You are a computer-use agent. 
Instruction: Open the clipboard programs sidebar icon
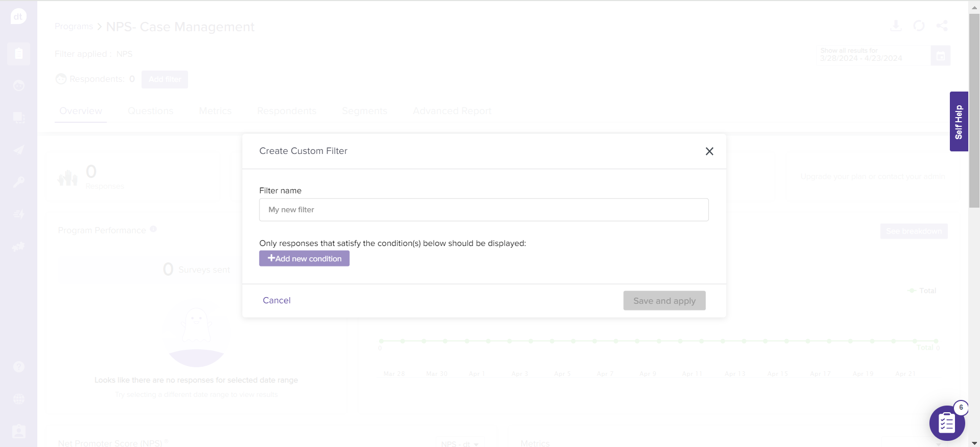click(x=18, y=54)
